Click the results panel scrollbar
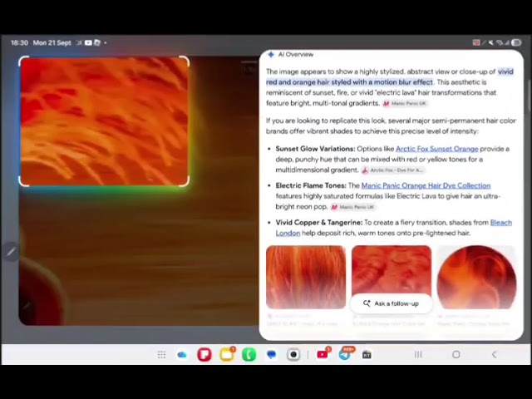 [x=530, y=96]
